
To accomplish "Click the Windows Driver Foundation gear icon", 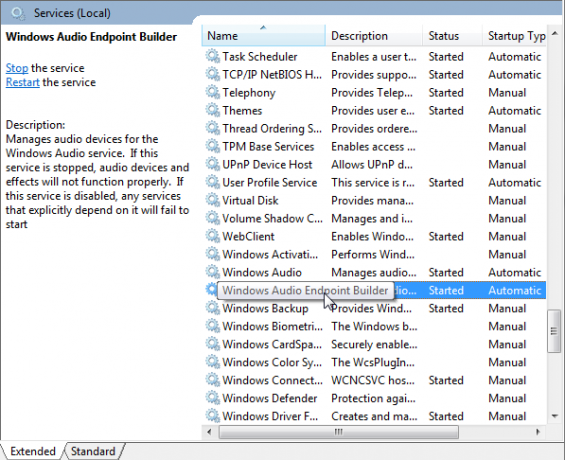I will pyautogui.click(x=212, y=416).
